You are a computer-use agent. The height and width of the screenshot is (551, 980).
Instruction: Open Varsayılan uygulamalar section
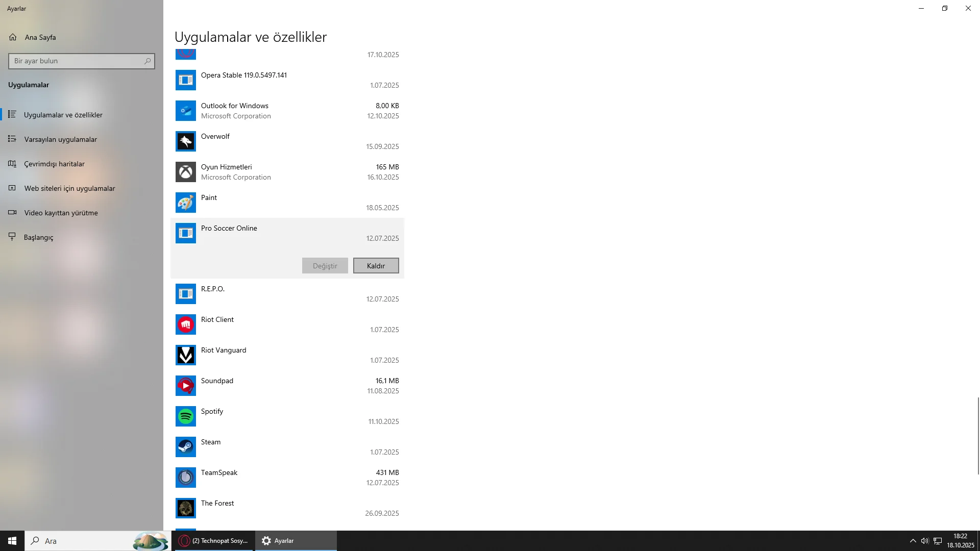pos(60,139)
